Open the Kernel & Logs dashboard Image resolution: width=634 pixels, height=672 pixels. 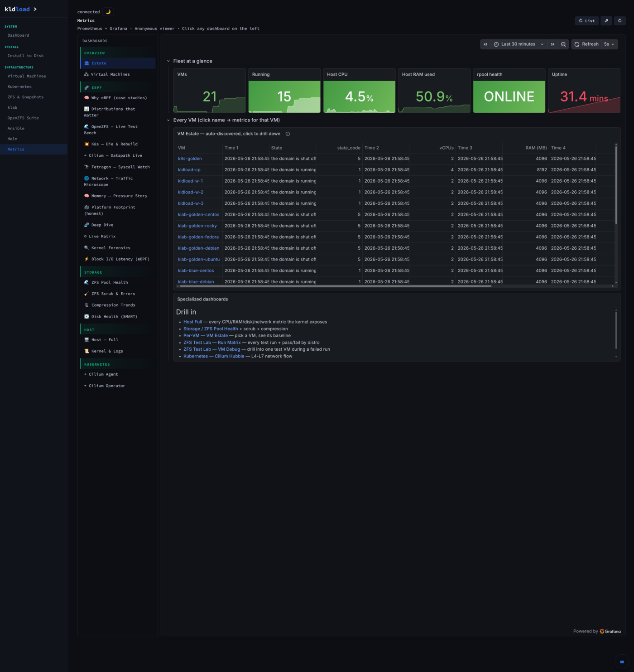point(118,351)
